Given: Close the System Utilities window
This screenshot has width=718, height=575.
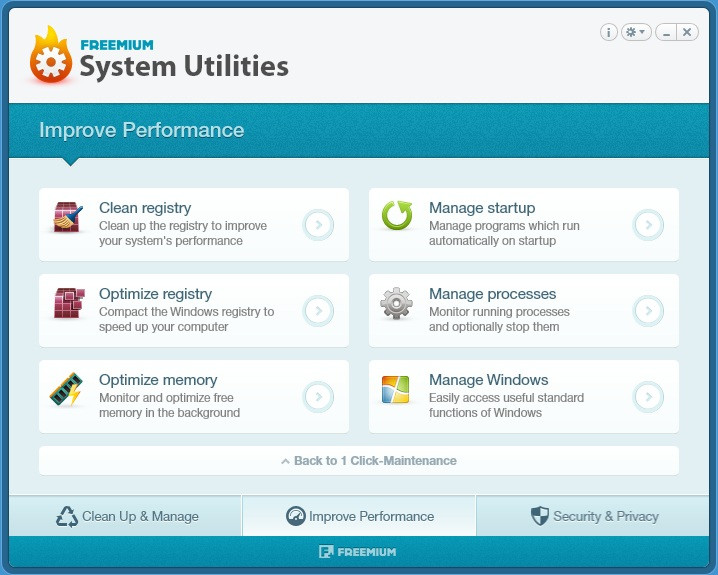Looking at the screenshot, I should click(x=687, y=32).
